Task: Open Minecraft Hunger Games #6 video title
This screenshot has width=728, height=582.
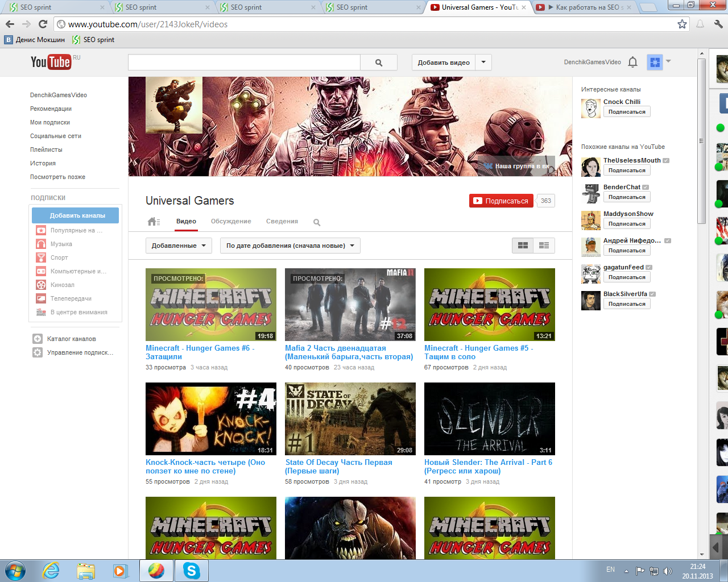Action: 200,352
